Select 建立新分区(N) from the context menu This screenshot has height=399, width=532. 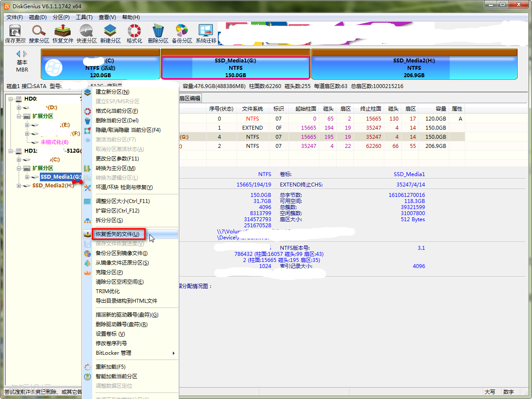[x=130, y=92]
